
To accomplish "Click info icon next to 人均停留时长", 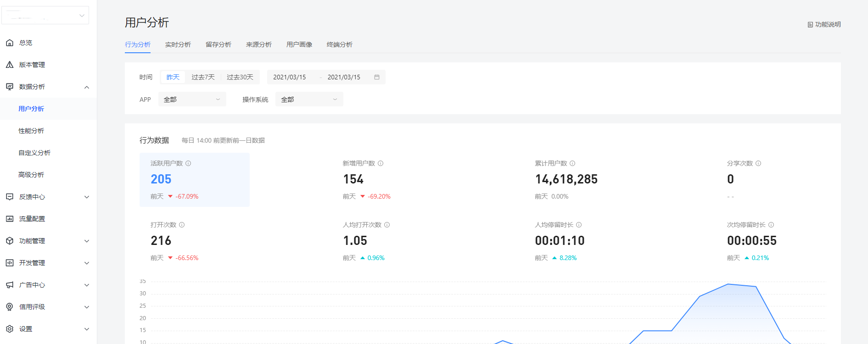I will (x=579, y=225).
